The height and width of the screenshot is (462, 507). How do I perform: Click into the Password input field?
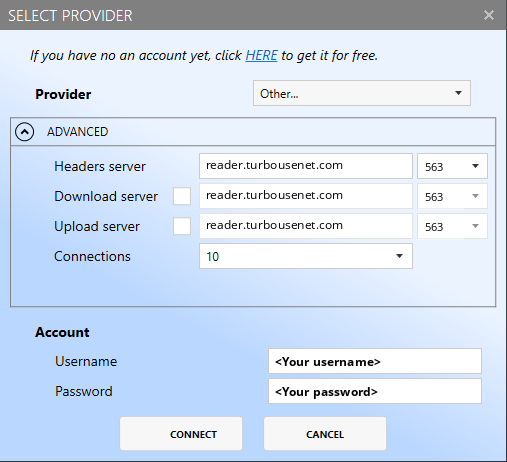pyautogui.click(x=375, y=391)
